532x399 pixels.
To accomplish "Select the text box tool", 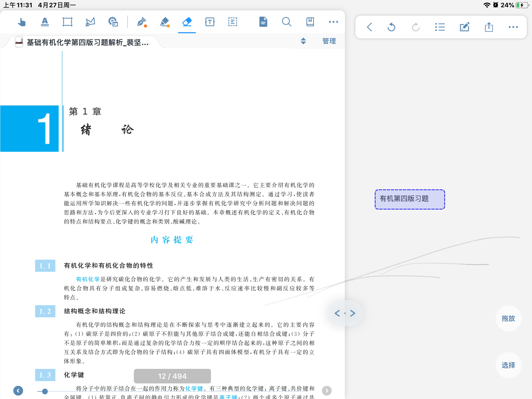I will [x=210, y=22].
